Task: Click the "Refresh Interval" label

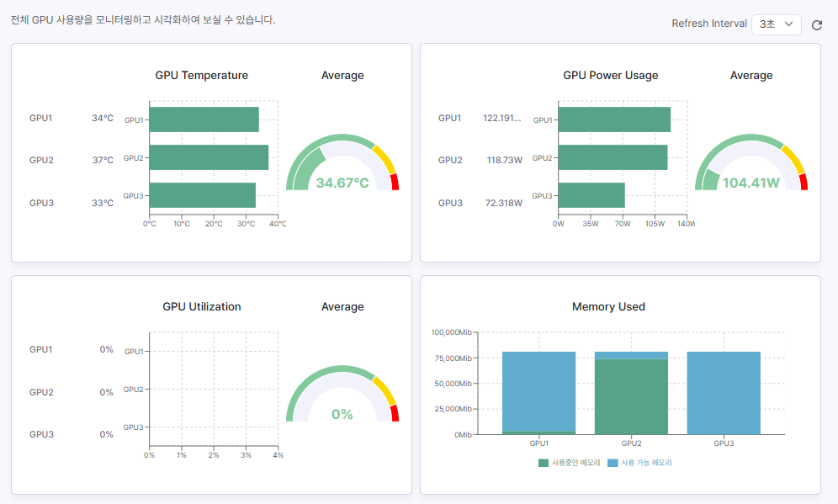Action: [x=709, y=24]
